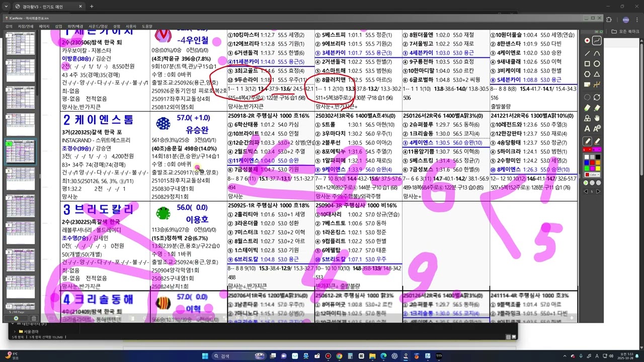Pick the blue color swatch
This screenshot has height=362, width=644.
(x=587, y=162)
